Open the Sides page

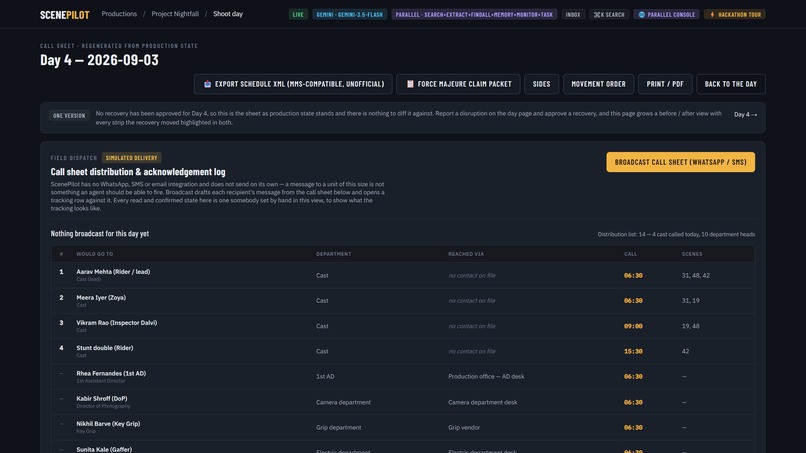point(541,84)
